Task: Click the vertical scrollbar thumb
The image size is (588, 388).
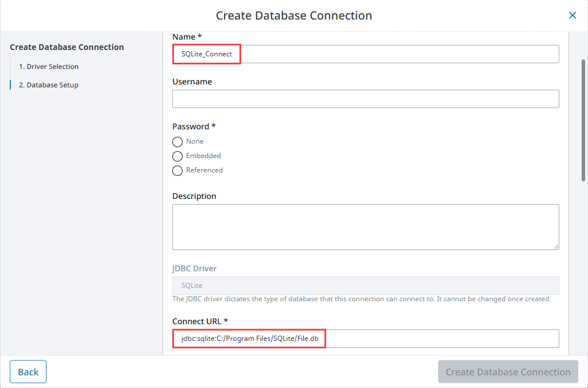Action: [584, 120]
